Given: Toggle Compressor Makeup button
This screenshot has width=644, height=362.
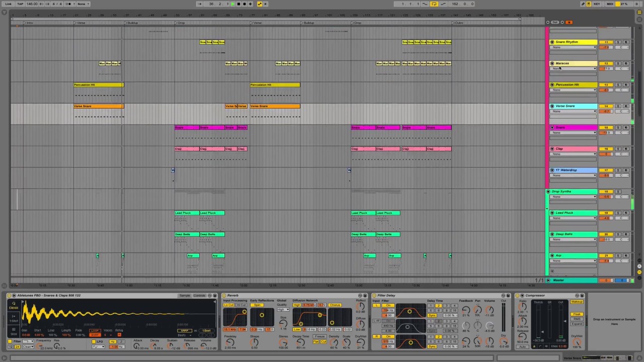Looking at the screenshot, I should [x=577, y=302].
